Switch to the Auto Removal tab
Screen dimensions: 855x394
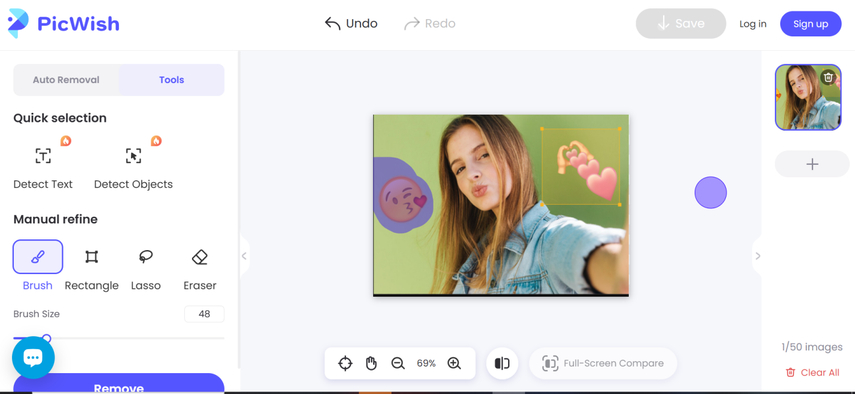pyautogui.click(x=66, y=80)
